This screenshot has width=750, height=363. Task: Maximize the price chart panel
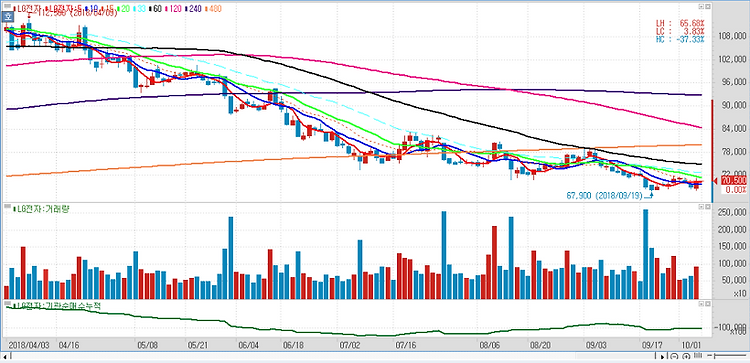point(701,6)
